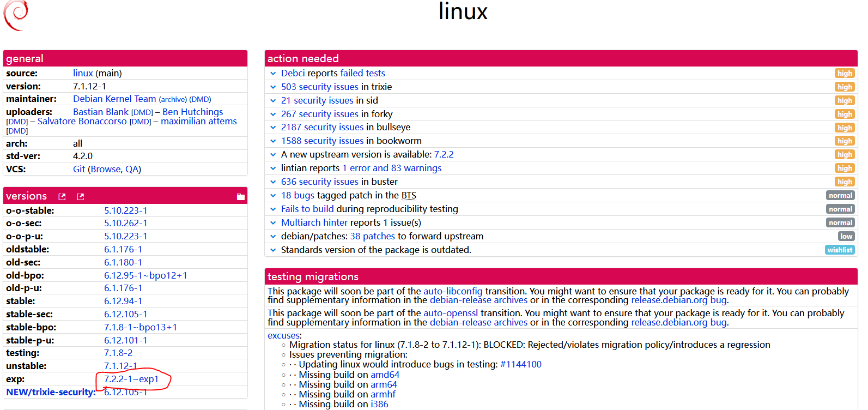The height and width of the screenshot is (410, 868).
Task: Expand the 1588 security issues in bookworm item
Action: pos(273,141)
